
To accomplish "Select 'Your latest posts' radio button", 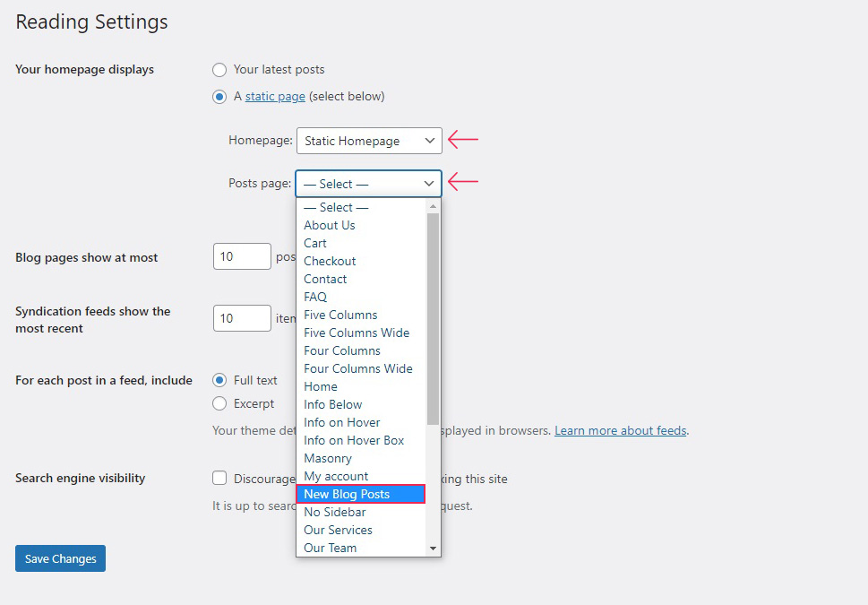I will coord(219,70).
